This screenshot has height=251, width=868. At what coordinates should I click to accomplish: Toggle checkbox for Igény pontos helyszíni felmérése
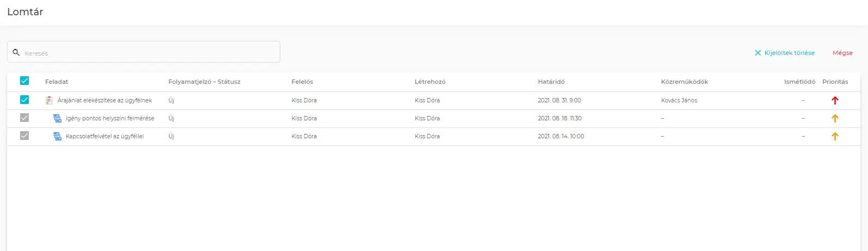tap(24, 118)
